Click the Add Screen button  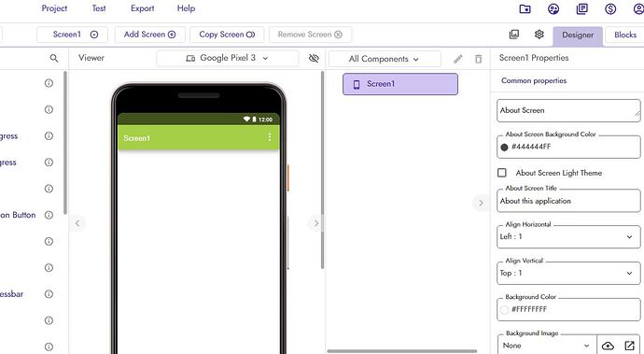tap(149, 35)
